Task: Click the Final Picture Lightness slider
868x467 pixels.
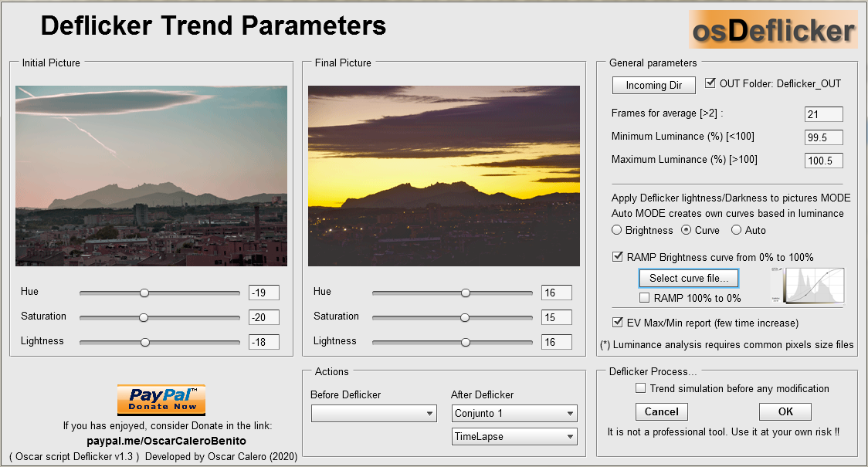Action: 453,343
